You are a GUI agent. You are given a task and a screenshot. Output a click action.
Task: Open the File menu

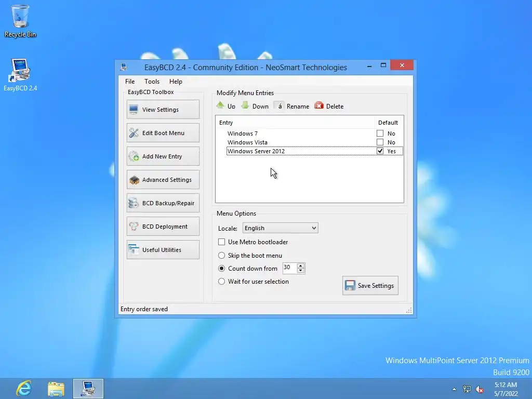tap(129, 82)
